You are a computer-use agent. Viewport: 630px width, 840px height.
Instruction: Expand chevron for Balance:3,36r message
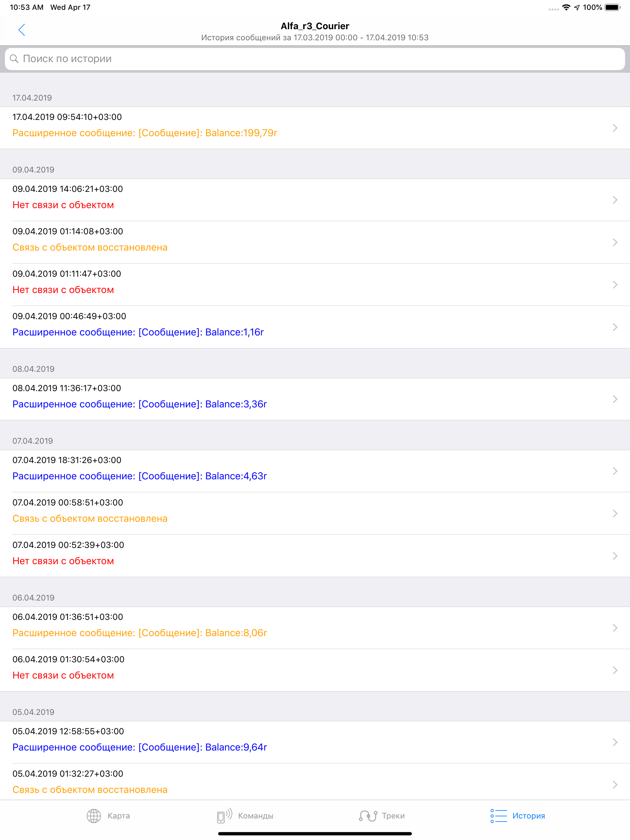pyautogui.click(x=615, y=399)
